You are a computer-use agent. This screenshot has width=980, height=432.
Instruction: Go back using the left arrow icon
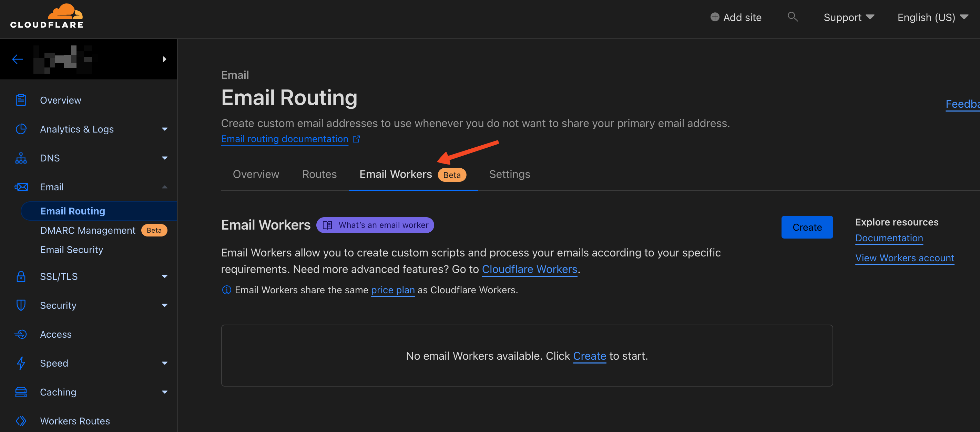18,59
